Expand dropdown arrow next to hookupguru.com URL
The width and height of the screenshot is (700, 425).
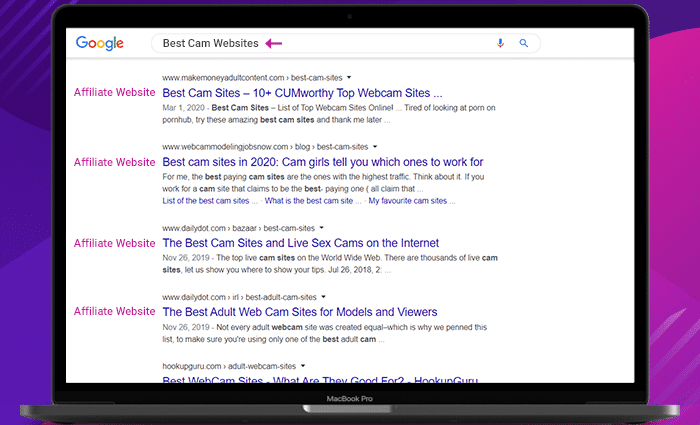pos(303,366)
